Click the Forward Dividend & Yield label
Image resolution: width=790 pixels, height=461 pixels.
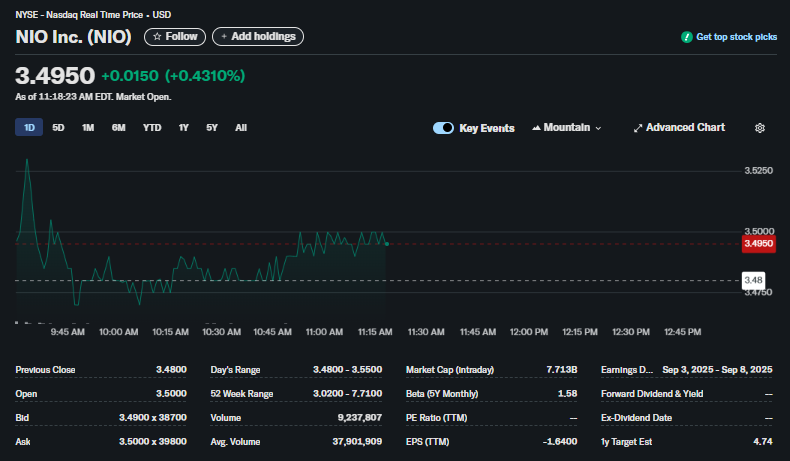[x=652, y=393]
